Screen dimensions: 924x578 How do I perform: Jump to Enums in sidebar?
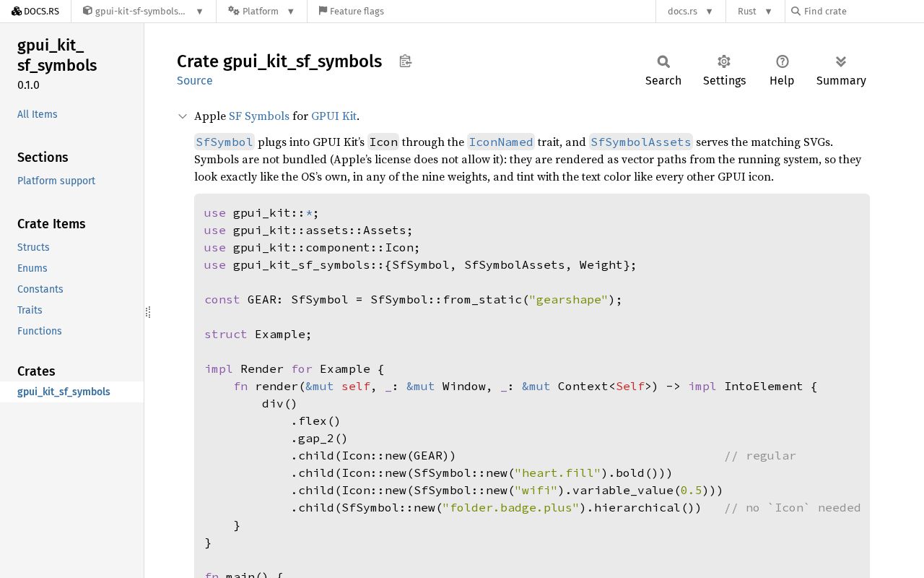tap(32, 268)
